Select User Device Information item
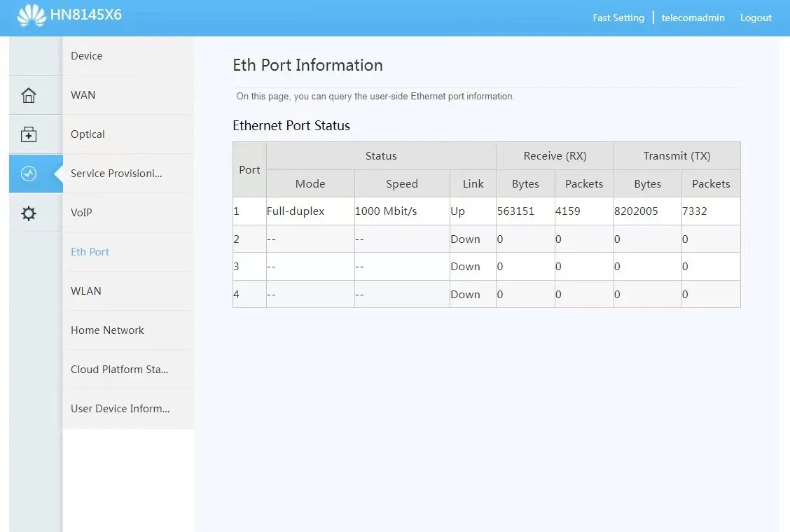790x532 pixels. [120, 409]
